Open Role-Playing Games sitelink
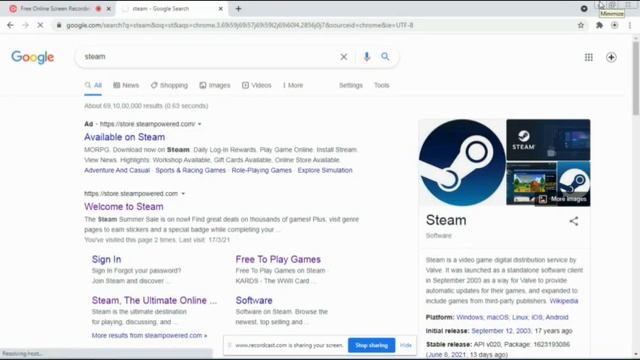Image resolution: width=640 pixels, height=360 pixels. [x=262, y=171]
